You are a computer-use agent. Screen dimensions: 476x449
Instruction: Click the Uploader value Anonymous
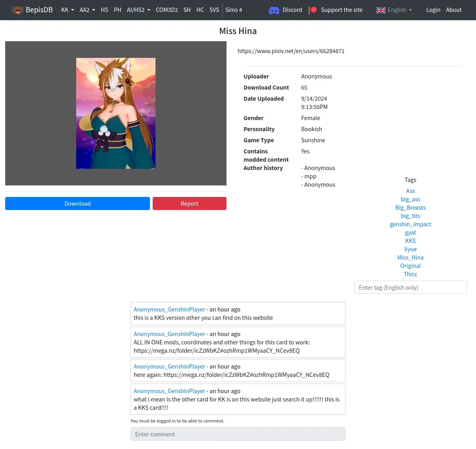[317, 76]
